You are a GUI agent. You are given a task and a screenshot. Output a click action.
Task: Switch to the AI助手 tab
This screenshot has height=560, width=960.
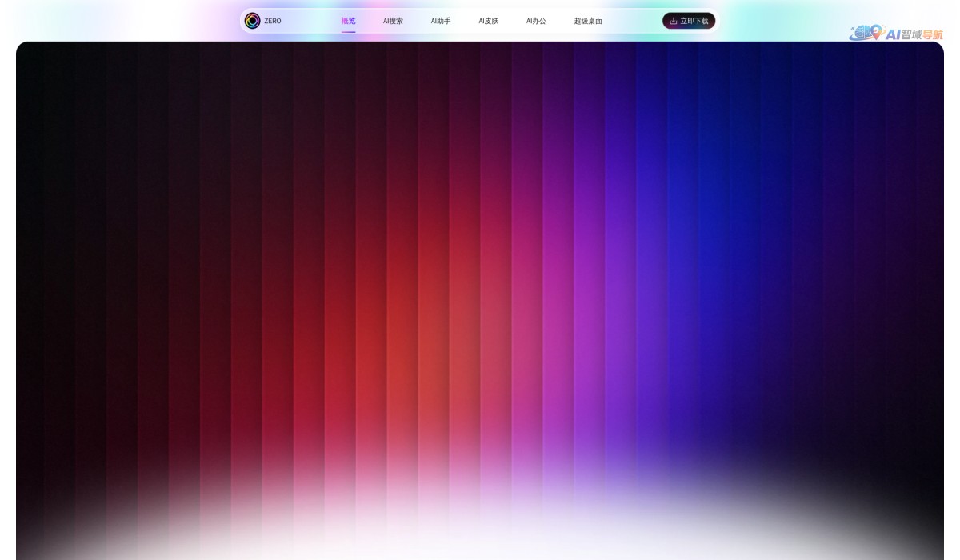(441, 21)
